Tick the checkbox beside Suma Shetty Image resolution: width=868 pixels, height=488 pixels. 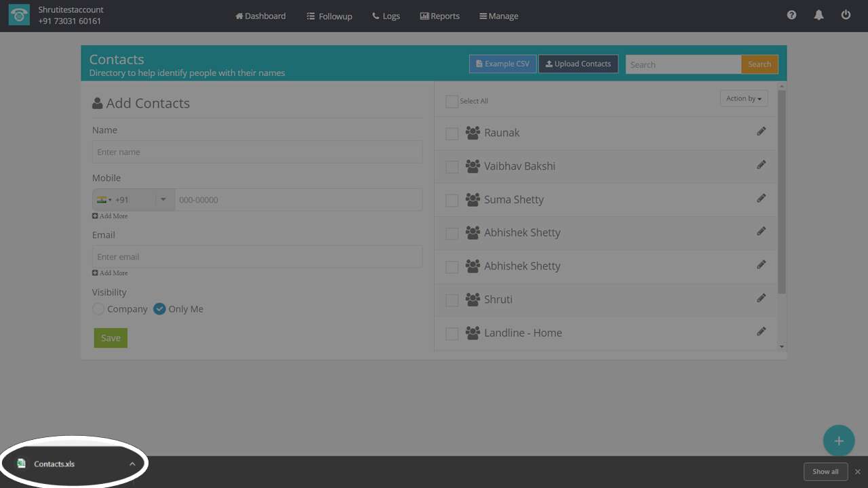pos(452,201)
